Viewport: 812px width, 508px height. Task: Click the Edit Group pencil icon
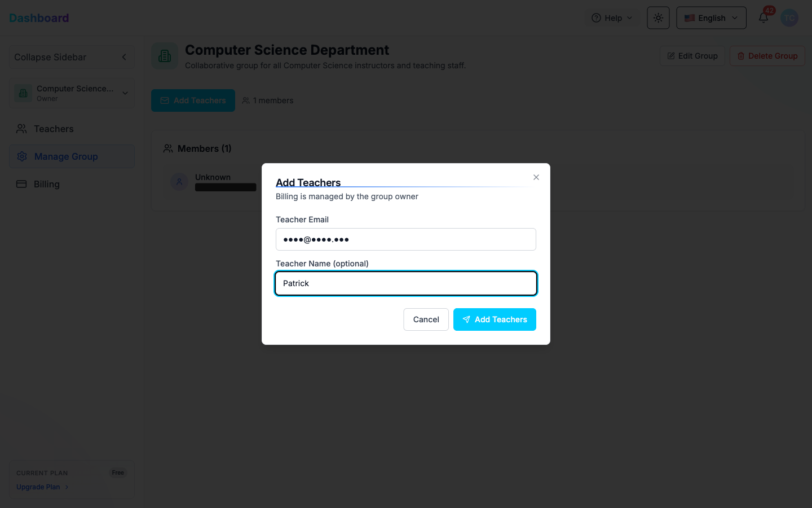[671, 56]
